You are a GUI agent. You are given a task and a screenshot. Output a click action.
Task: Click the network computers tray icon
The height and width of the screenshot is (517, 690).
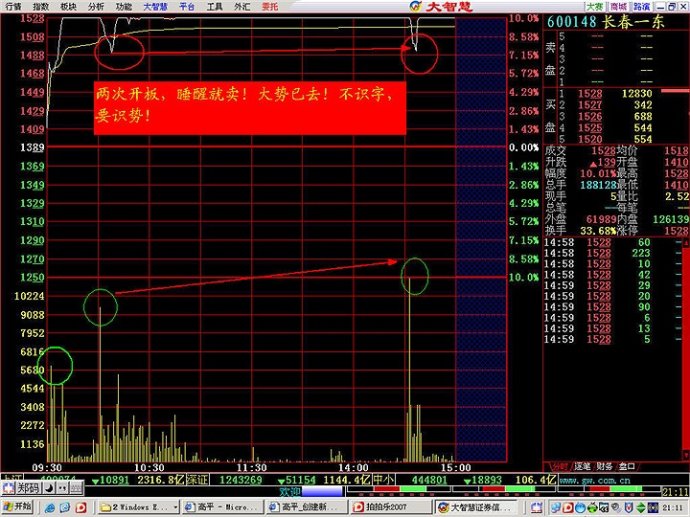pos(555,508)
